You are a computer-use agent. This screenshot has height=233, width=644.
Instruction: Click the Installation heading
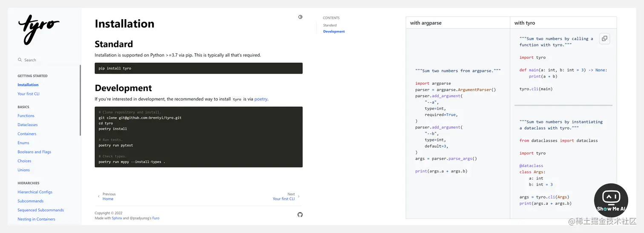click(124, 24)
